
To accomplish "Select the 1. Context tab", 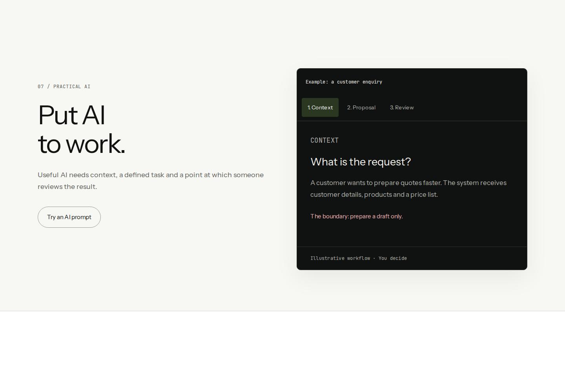I will pos(320,107).
